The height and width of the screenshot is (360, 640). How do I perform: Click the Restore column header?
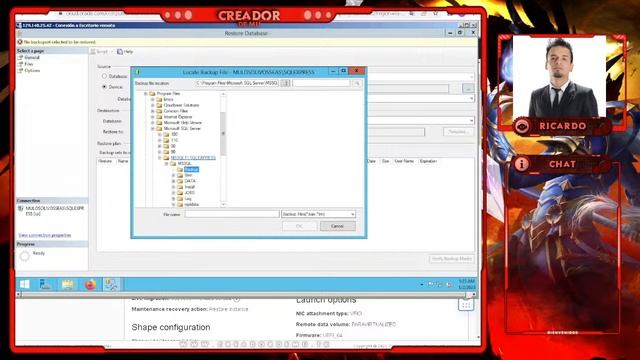pyautogui.click(x=105, y=161)
